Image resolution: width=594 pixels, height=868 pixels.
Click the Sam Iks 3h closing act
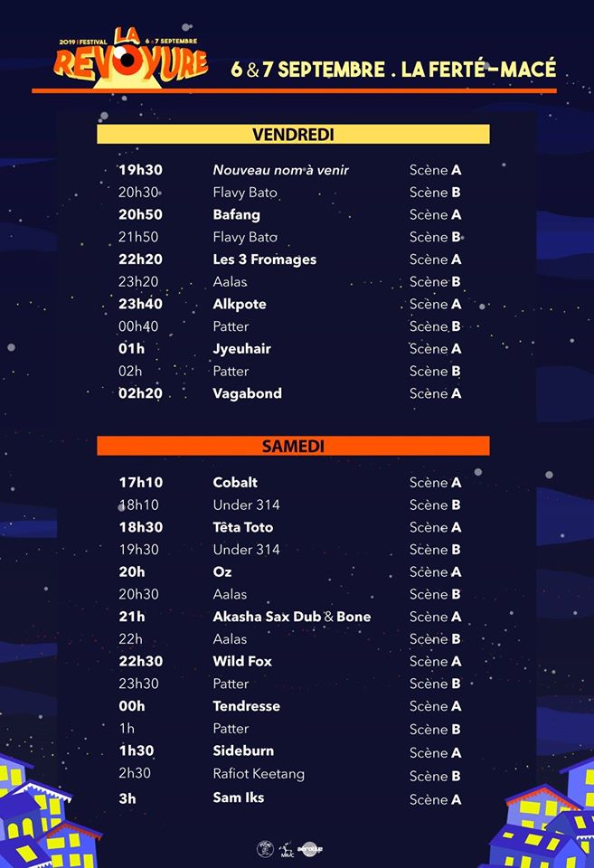pyautogui.click(x=289, y=797)
